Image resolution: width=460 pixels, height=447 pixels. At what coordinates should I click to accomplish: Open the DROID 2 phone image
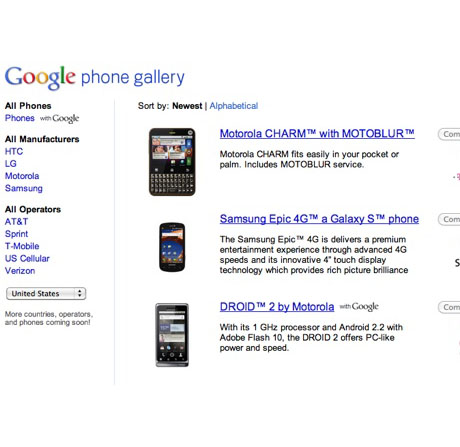(172, 335)
